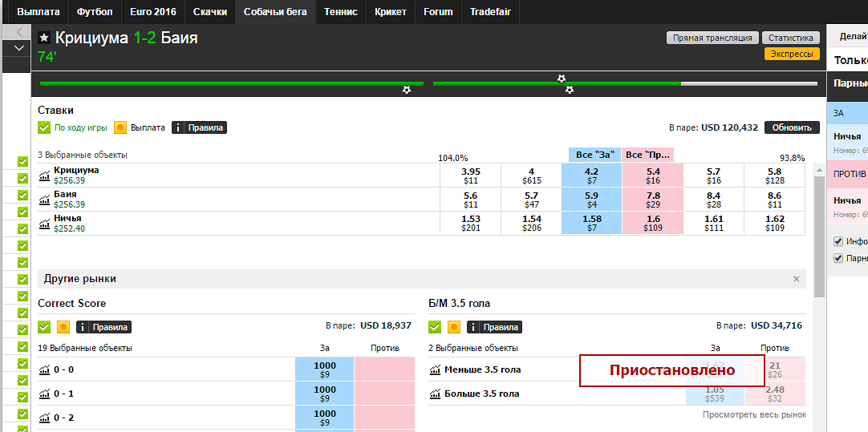Click odds 4 with $615 for Крициума

531,176
